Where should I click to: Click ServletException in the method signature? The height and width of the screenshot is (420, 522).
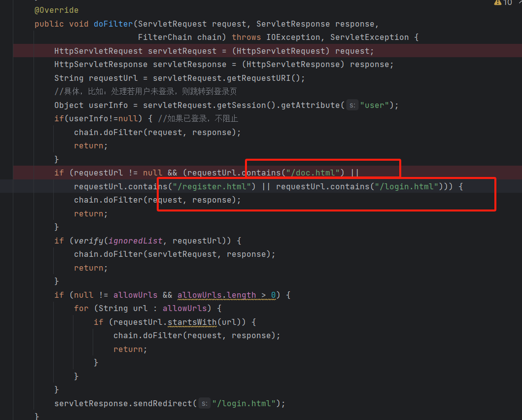(370, 37)
